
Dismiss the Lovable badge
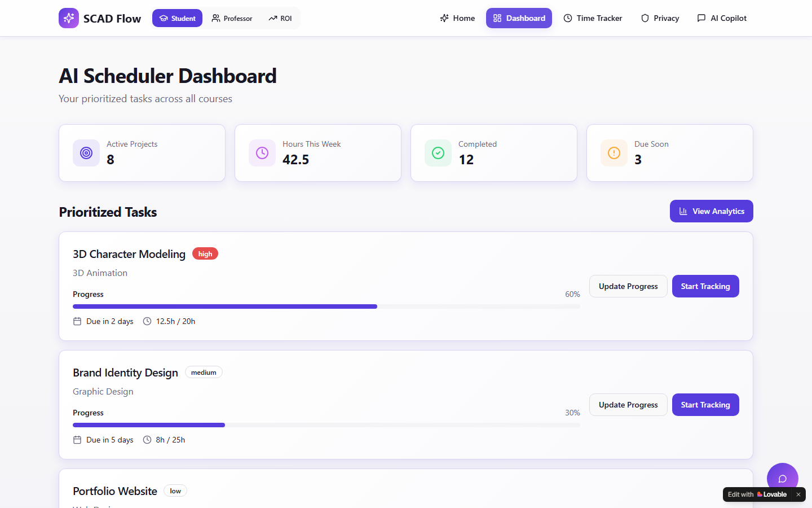(x=798, y=494)
